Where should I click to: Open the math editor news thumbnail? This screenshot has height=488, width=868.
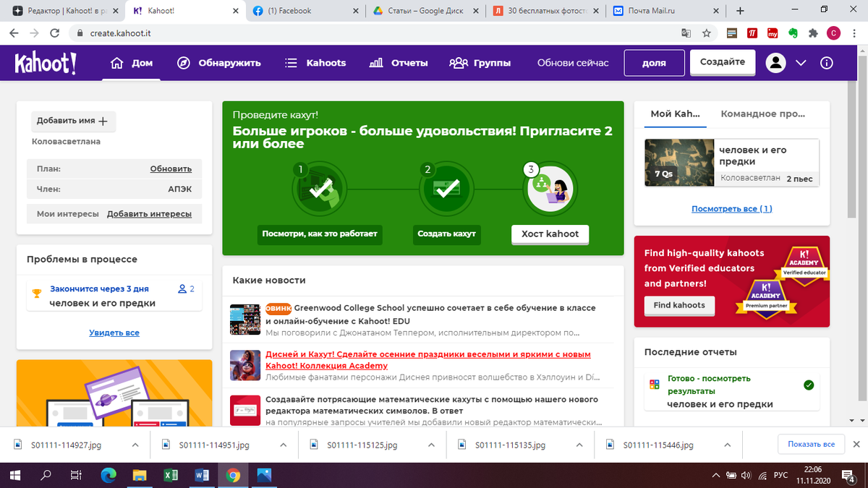point(245,411)
